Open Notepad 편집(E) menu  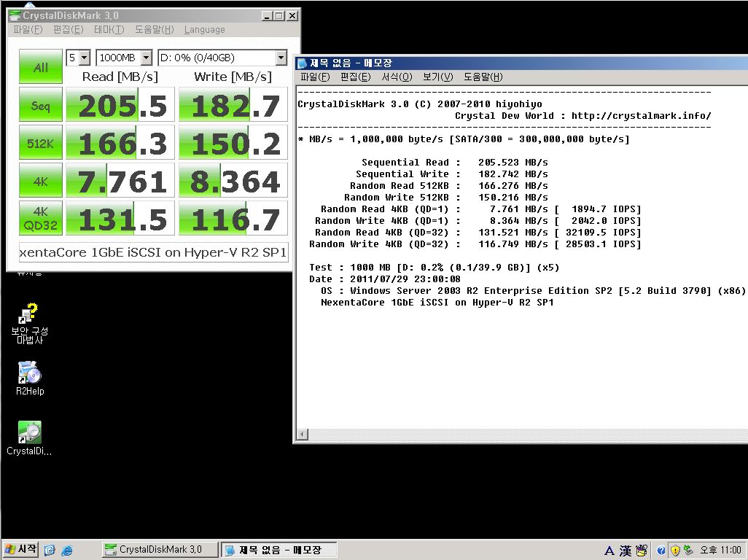tap(355, 77)
